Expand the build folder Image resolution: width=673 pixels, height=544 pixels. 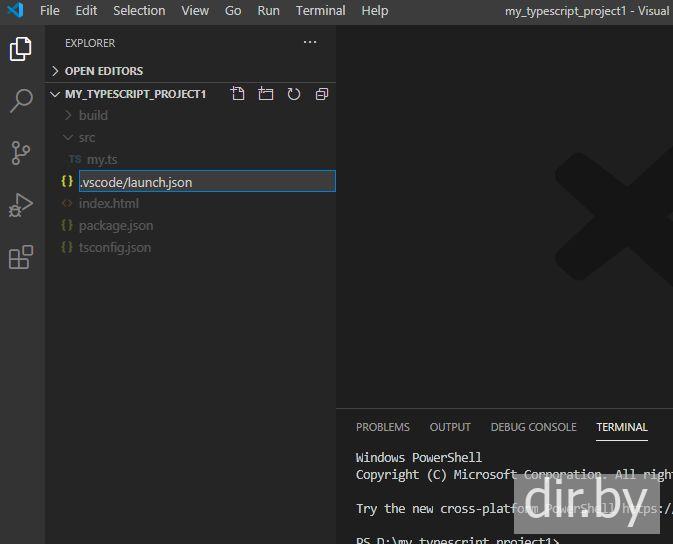[93, 116]
